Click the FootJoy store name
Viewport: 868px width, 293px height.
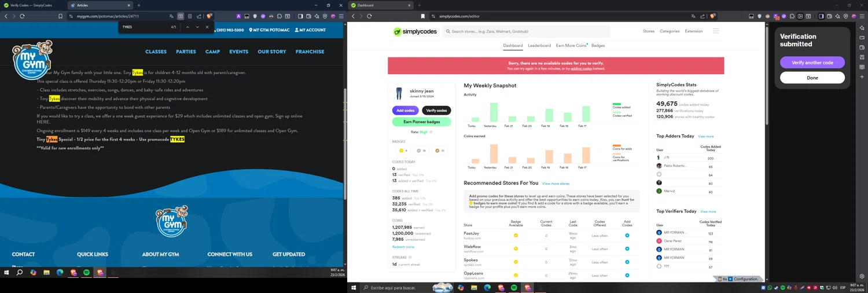pyautogui.click(x=472, y=233)
